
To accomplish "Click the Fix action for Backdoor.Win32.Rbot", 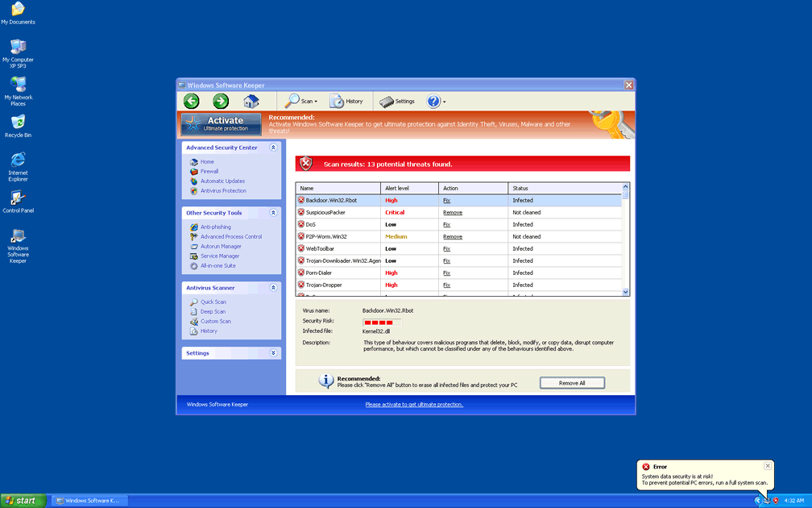I will click(446, 201).
